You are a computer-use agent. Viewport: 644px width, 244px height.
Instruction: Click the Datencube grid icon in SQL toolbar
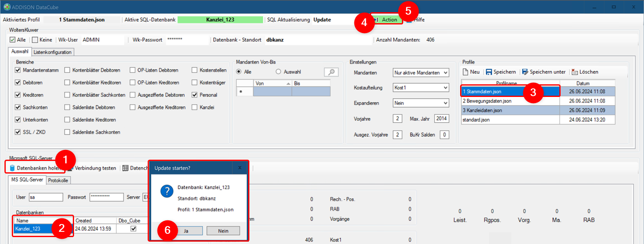(x=126, y=168)
